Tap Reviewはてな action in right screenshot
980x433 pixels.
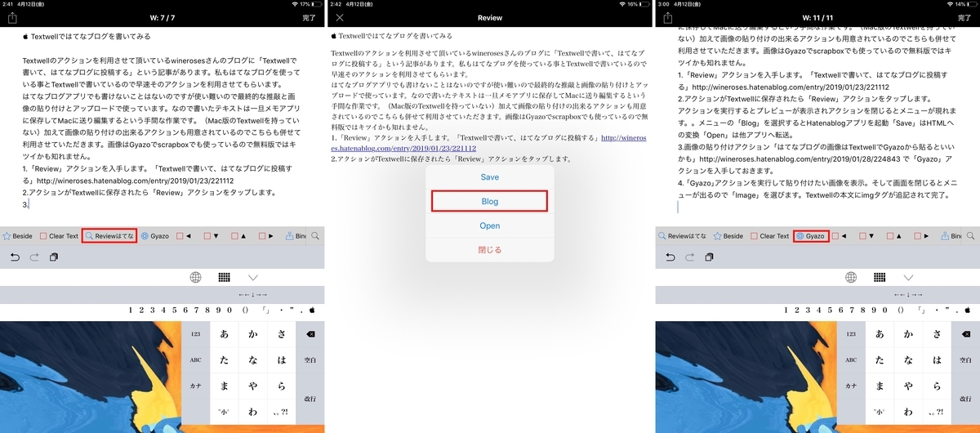[x=684, y=235]
